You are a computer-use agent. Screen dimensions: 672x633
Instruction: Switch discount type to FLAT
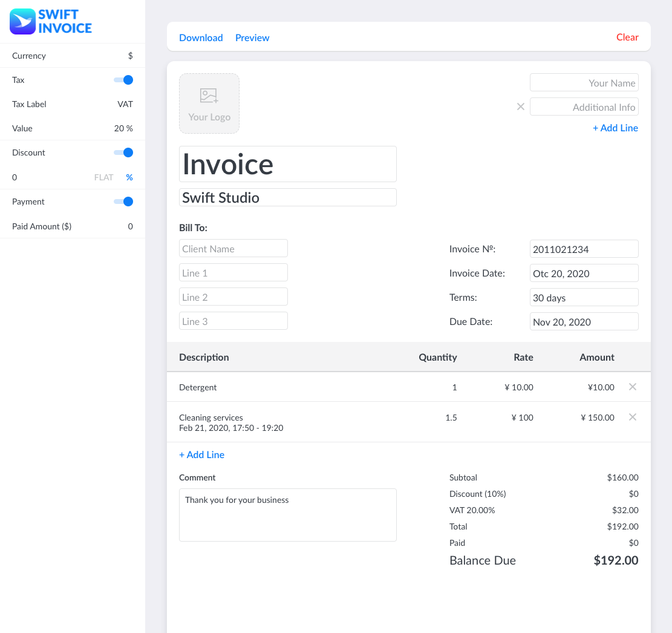tap(103, 177)
